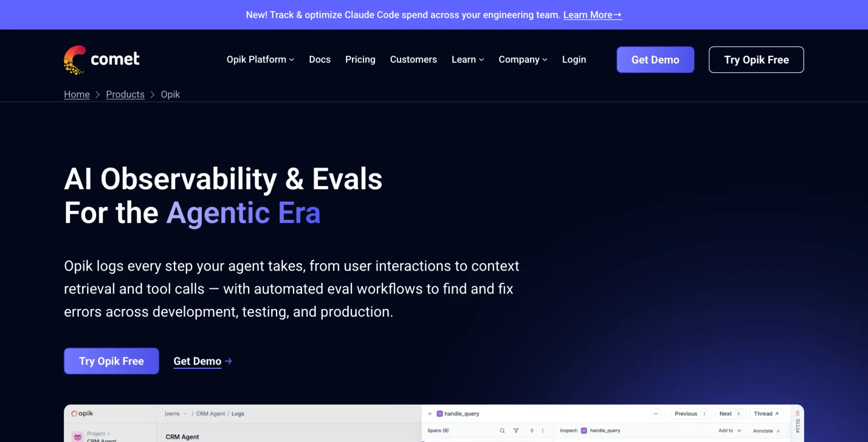This screenshot has height=442, width=868.
Task: Click the Try Opik Free header button
Action: (x=756, y=60)
